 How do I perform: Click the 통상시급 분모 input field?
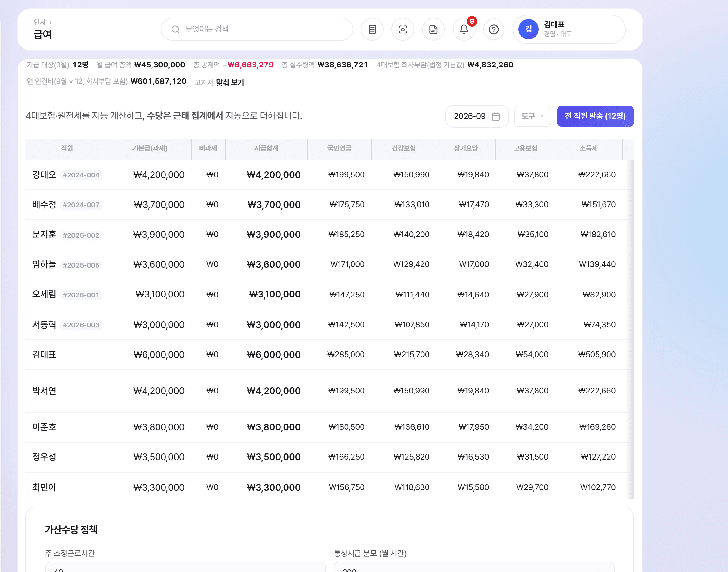(474, 567)
